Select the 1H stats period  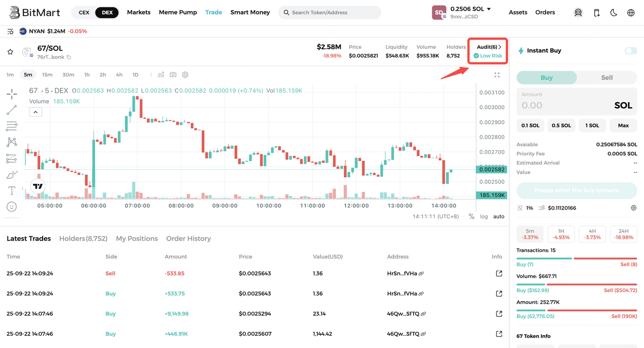(561, 234)
